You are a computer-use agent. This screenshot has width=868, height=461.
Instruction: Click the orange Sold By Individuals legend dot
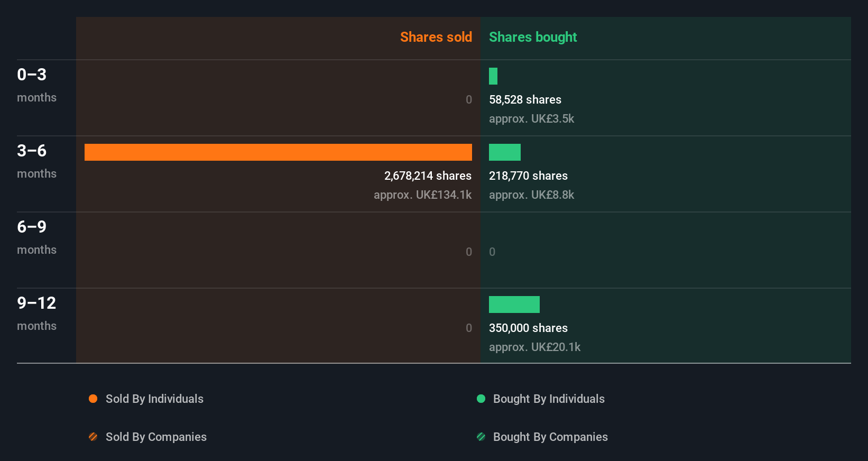pyautogui.click(x=93, y=399)
